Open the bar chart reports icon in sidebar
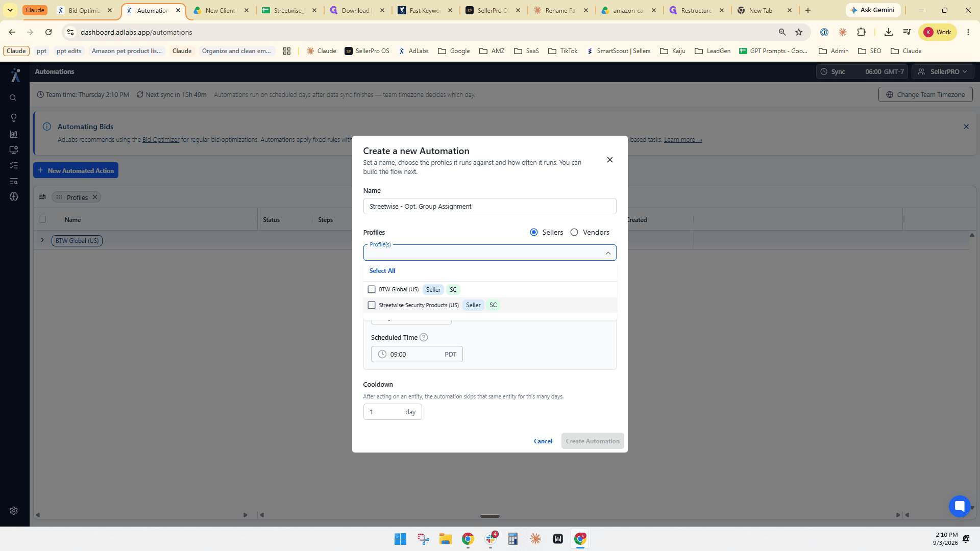This screenshot has width=980, height=551. click(14, 134)
